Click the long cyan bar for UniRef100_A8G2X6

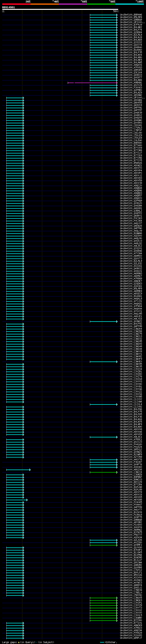tap(19, 470)
